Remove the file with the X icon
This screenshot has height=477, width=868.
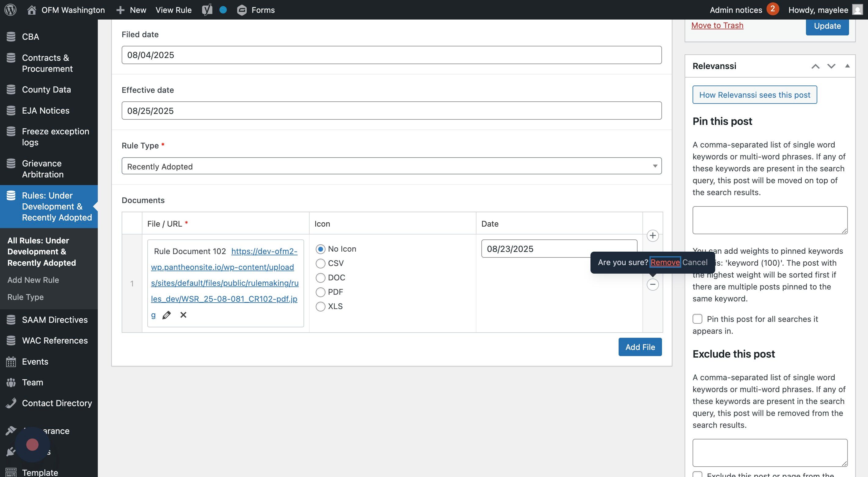coord(183,315)
